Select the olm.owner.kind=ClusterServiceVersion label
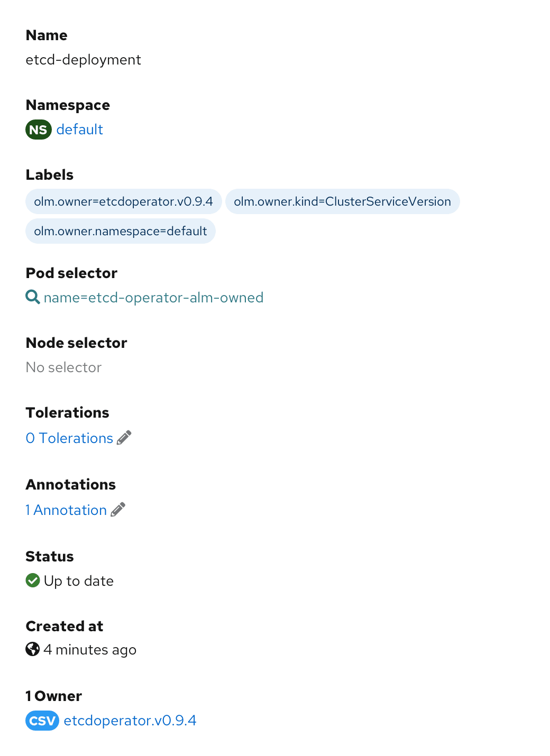The height and width of the screenshot is (756, 550). 342,201
